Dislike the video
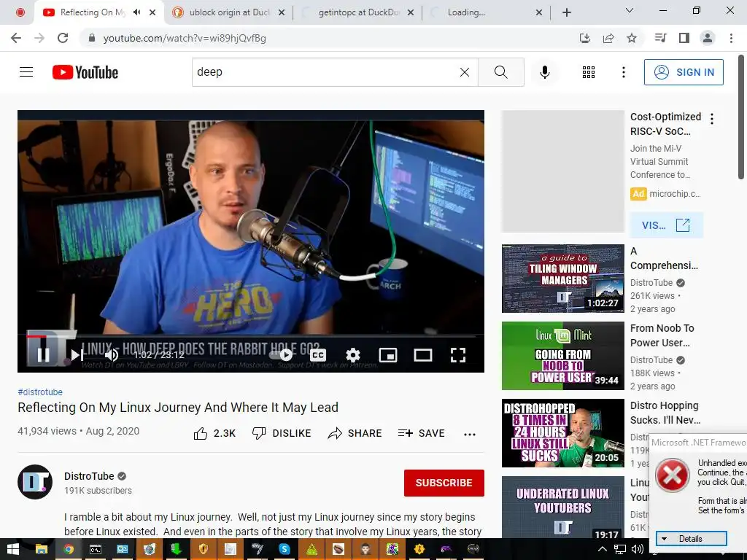Image resolution: width=747 pixels, height=560 pixels. pyautogui.click(x=281, y=433)
